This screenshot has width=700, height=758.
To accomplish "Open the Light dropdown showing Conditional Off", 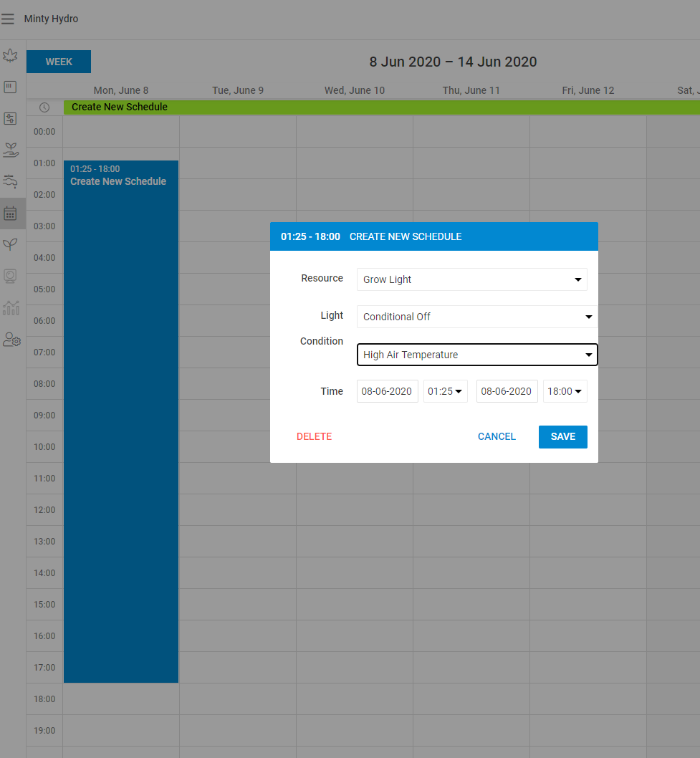I will click(x=476, y=317).
